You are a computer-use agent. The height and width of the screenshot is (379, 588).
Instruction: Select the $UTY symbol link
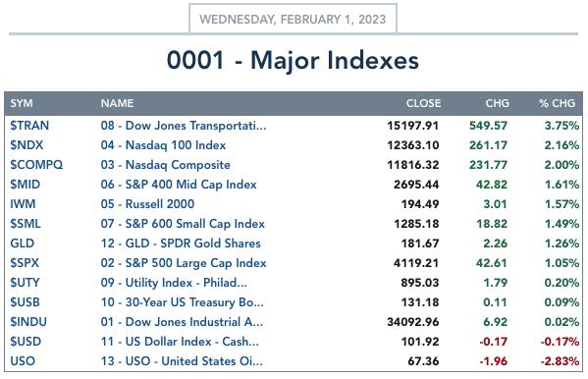[25, 283]
